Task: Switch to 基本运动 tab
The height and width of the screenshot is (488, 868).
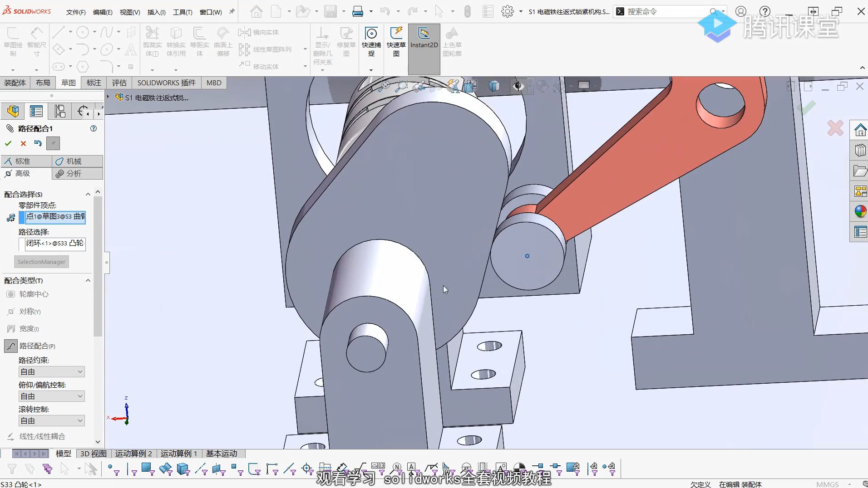Action: point(221,454)
